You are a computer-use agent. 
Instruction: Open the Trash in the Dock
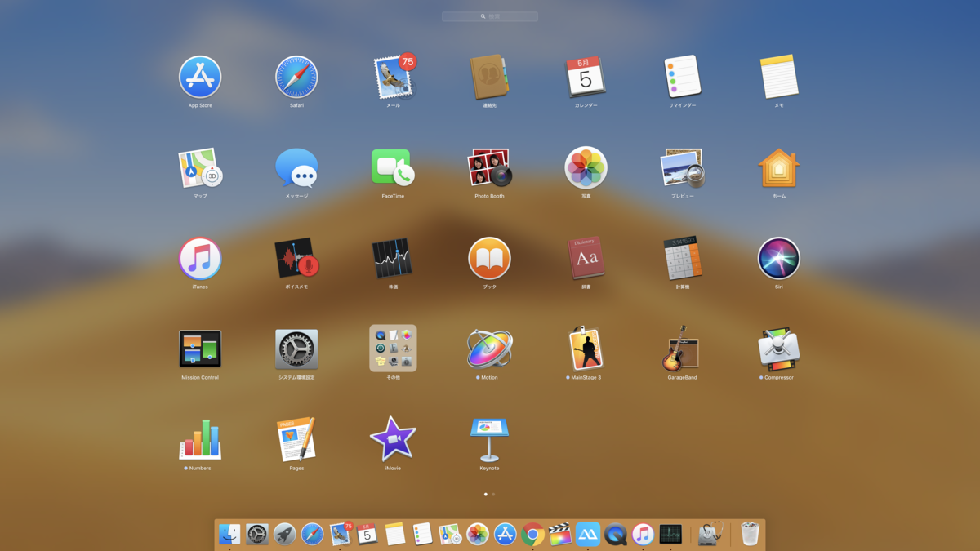coord(750,534)
